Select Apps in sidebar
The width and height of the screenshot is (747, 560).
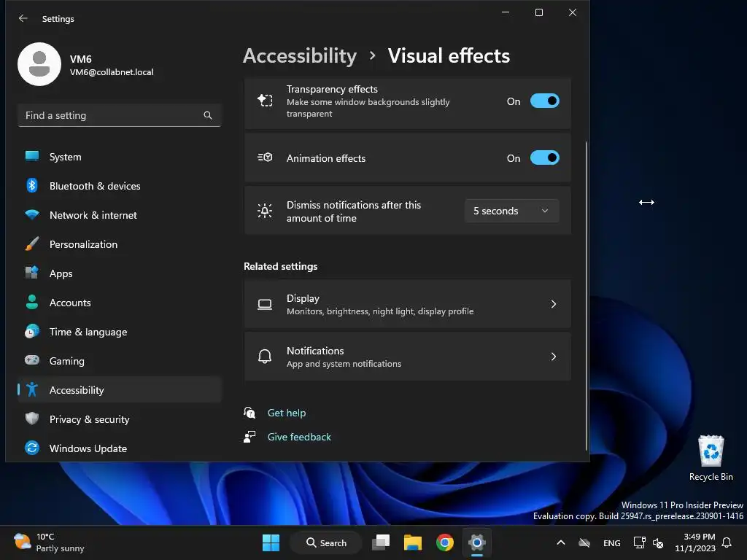tap(120, 273)
